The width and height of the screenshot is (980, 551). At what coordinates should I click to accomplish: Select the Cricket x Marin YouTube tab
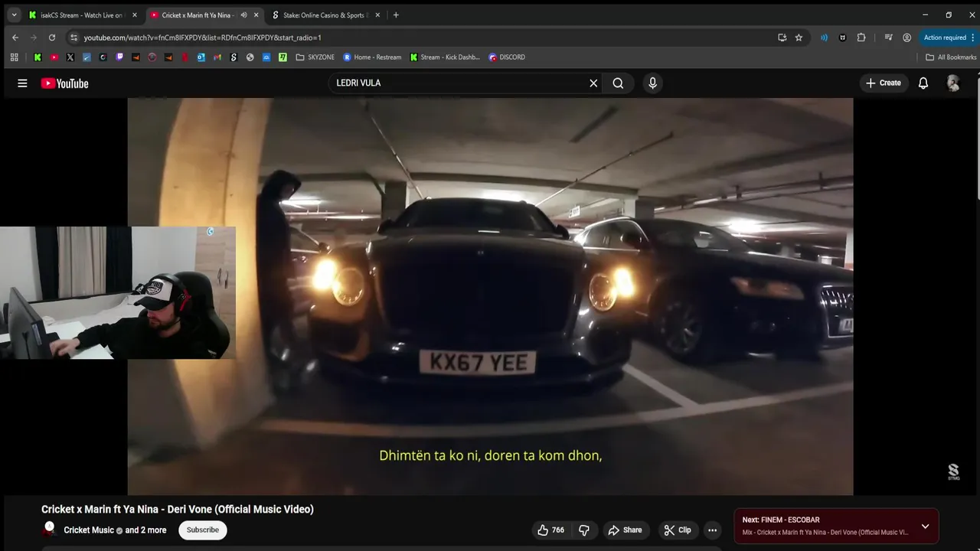[198, 15]
